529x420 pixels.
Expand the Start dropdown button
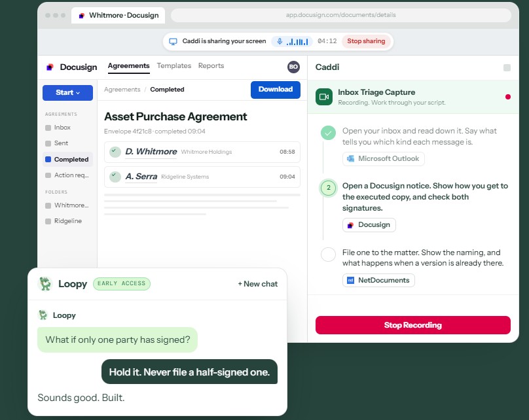pyautogui.click(x=67, y=93)
